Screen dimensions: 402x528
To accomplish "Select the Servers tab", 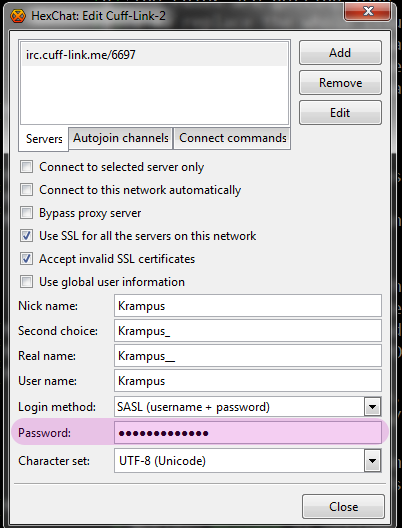I will click(x=44, y=139).
